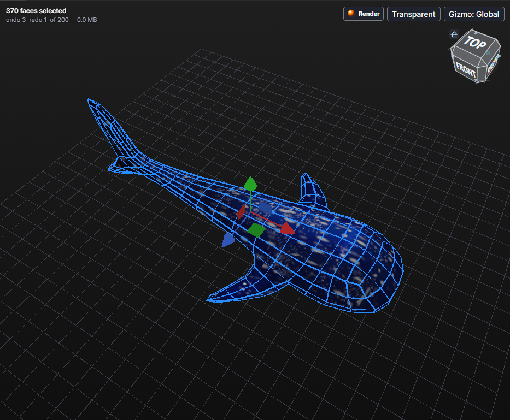Click the blue Z-axis arrow of the gizmo
The height and width of the screenshot is (420, 510).
(x=228, y=240)
